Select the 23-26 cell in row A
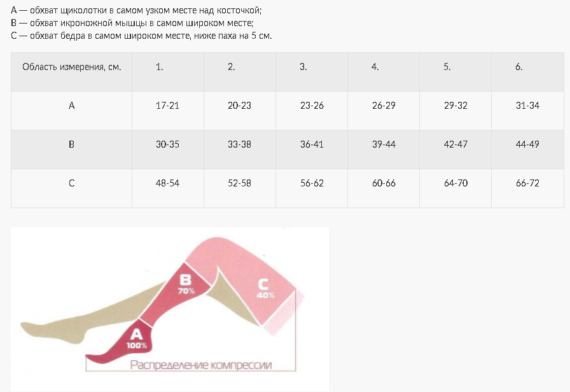Image resolution: width=570 pixels, height=392 pixels. pyautogui.click(x=312, y=106)
